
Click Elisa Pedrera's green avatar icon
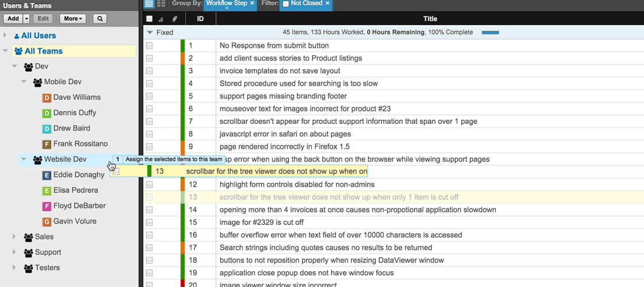pyautogui.click(x=47, y=191)
